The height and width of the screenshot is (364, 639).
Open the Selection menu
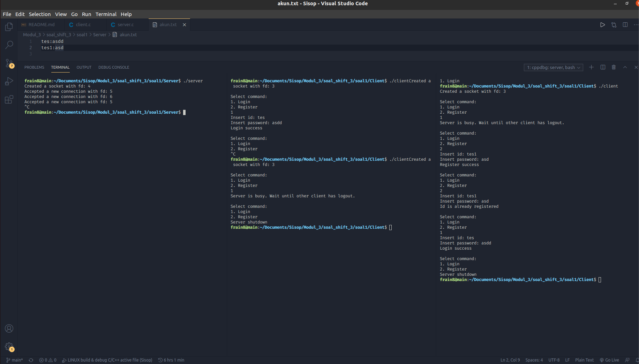pyautogui.click(x=40, y=14)
